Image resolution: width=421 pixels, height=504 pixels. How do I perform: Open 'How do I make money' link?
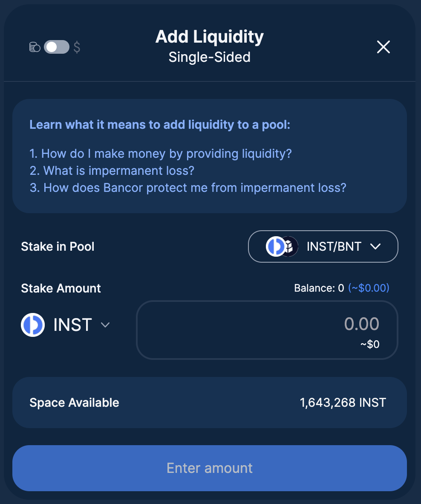click(x=161, y=154)
